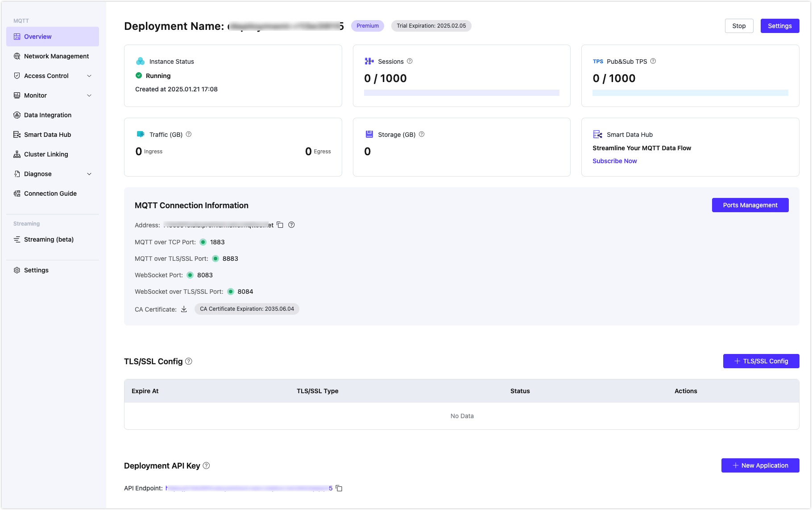Open Settings in the sidebar
812x510 pixels.
click(53, 270)
